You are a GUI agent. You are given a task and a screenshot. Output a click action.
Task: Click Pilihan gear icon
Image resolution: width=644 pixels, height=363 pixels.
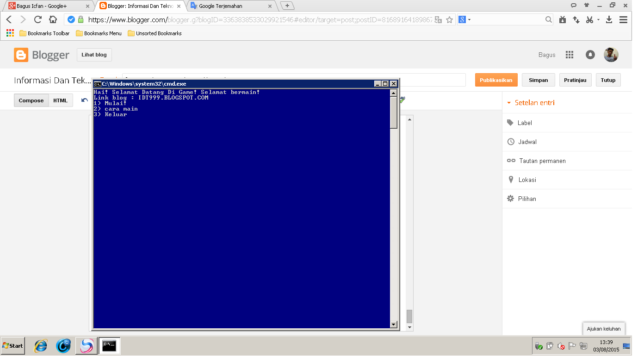click(511, 199)
